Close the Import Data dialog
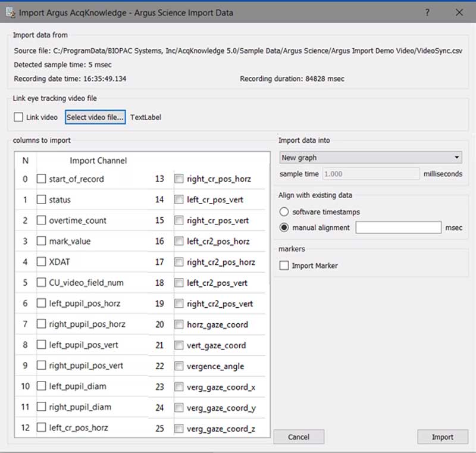The image size is (476, 453). pos(459,12)
